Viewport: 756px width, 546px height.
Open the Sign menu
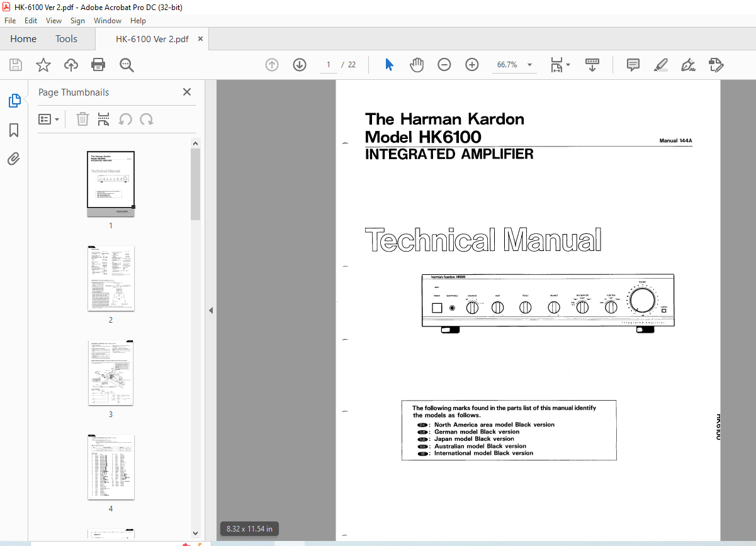pos(77,21)
